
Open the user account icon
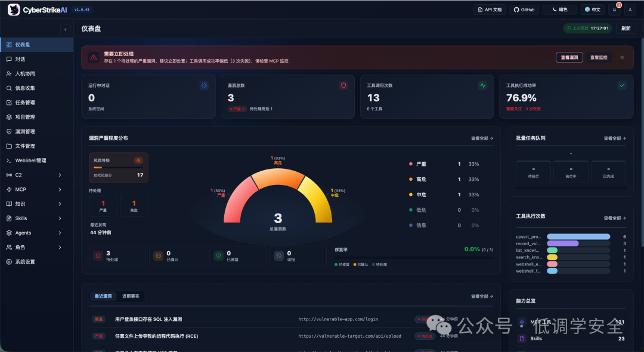pyautogui.click(x=630, y=10)
